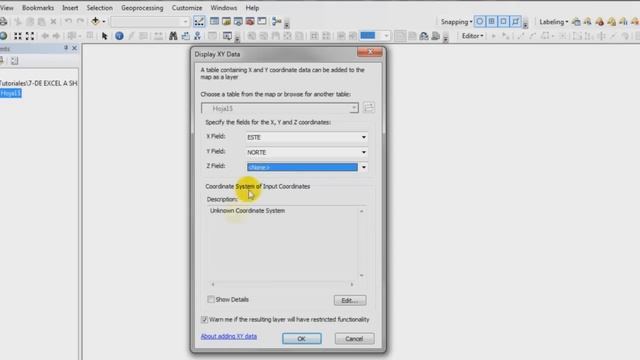This screenshot has height=360, width=640.
Task: Click the Tutoriales\7-DE EXCEL path entry
Action: point(38,83)
